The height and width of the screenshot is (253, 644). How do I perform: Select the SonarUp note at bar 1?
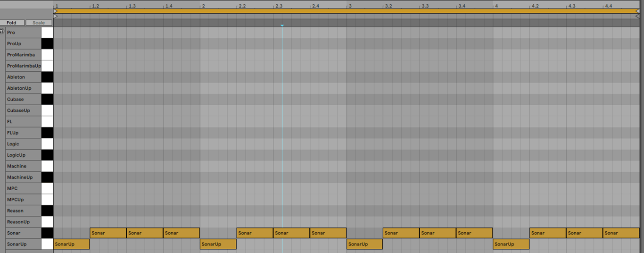(72, 244)
